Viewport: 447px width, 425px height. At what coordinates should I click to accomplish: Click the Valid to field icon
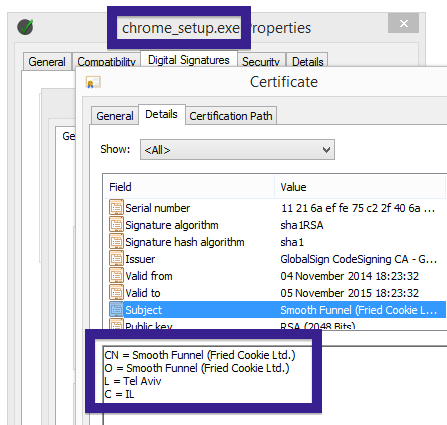point(116,293)
